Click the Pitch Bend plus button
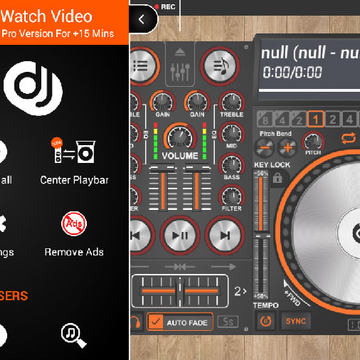 pos(287,148)
